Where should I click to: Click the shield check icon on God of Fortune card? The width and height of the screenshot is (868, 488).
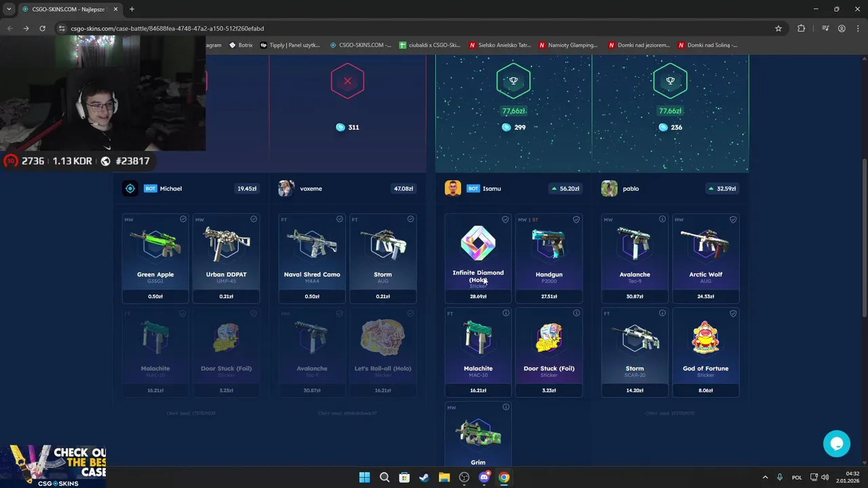click(x=733, y=313)
